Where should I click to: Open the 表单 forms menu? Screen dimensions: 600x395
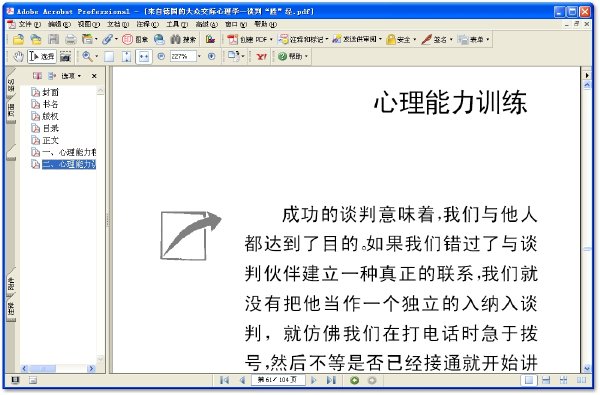point(473,39)
